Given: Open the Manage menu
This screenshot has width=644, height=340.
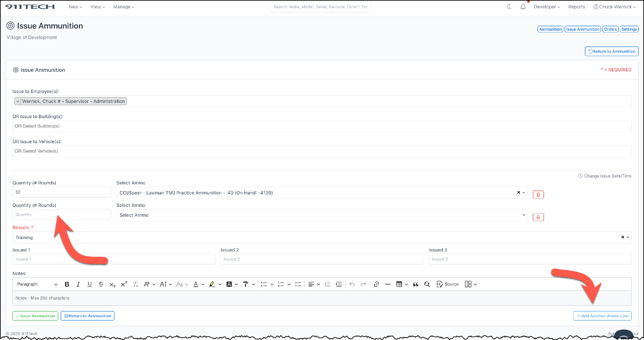Looking at the screenshot, I should [x=123, y=7].
